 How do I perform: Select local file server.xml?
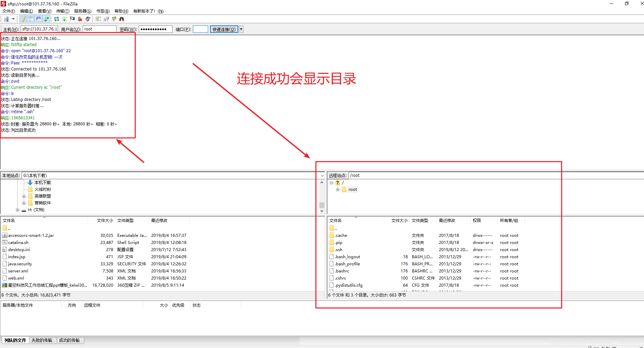click(x=18, y=271)
